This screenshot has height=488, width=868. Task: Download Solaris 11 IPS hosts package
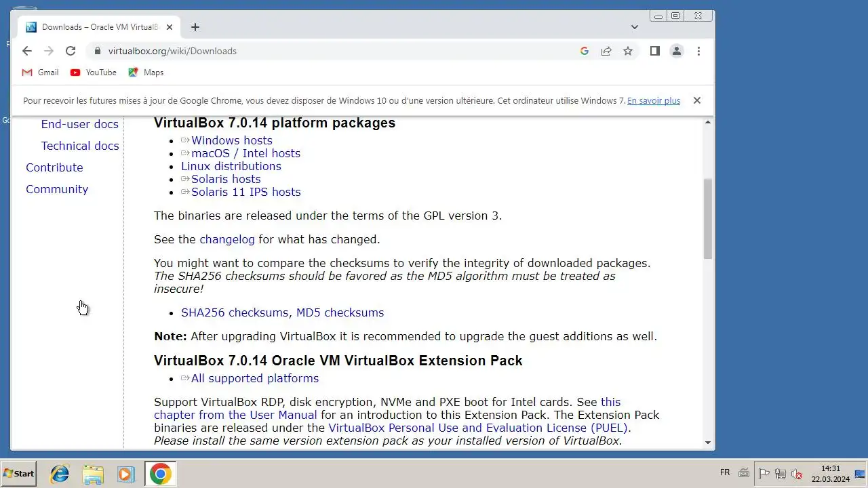[x=245, y=192]
